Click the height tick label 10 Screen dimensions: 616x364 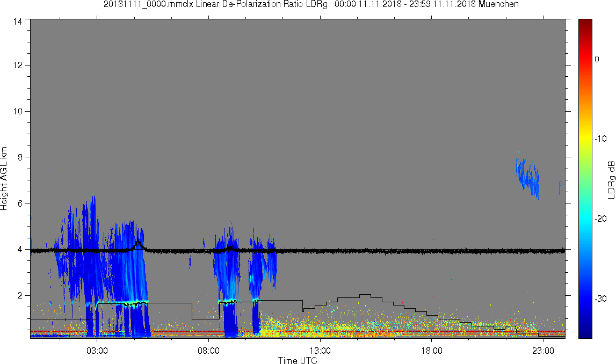click(x=18, y=112)
